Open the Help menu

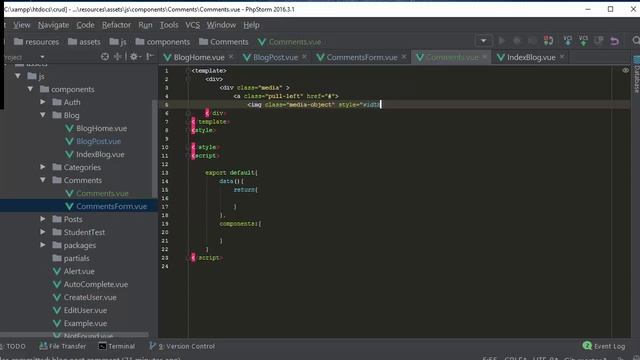click(x=251, y=25)
